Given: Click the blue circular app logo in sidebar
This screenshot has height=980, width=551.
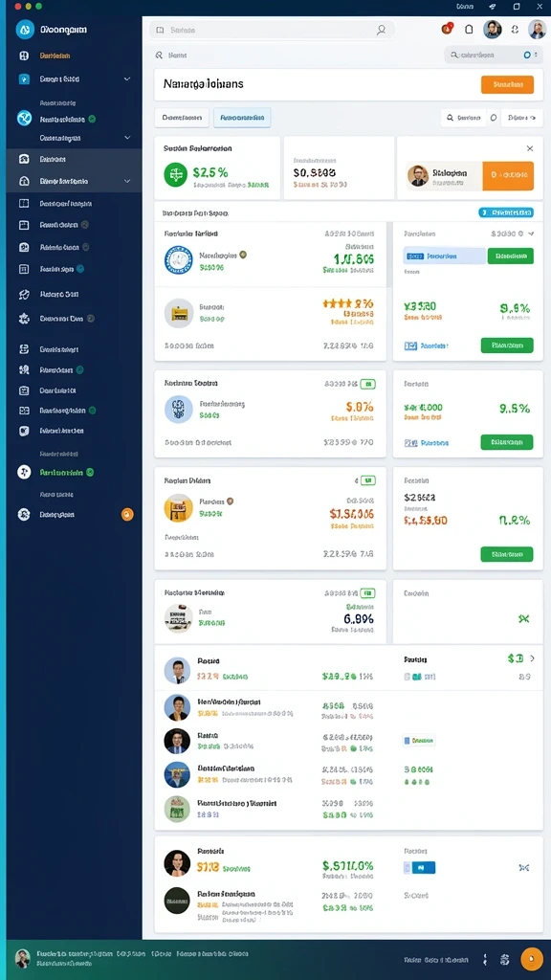Looking at the screenshot, I should tap(24, 29).
